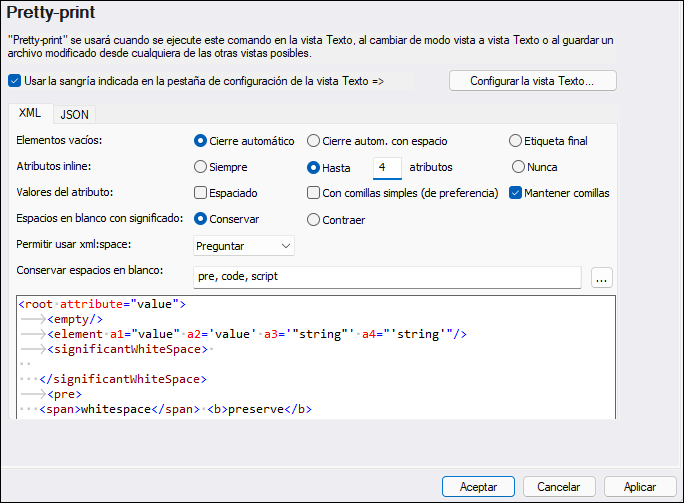
Task: Switch to the JSON tab
Action: click(74, 114)
